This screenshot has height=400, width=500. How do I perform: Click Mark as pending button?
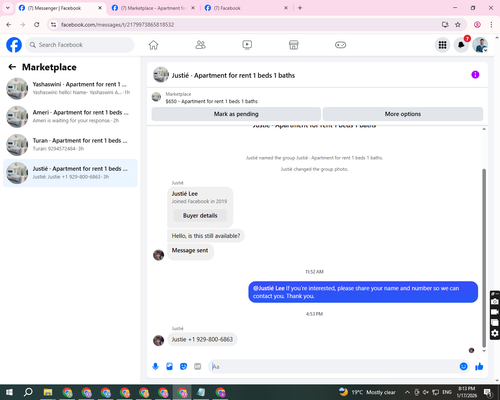(x=236, y=114)
